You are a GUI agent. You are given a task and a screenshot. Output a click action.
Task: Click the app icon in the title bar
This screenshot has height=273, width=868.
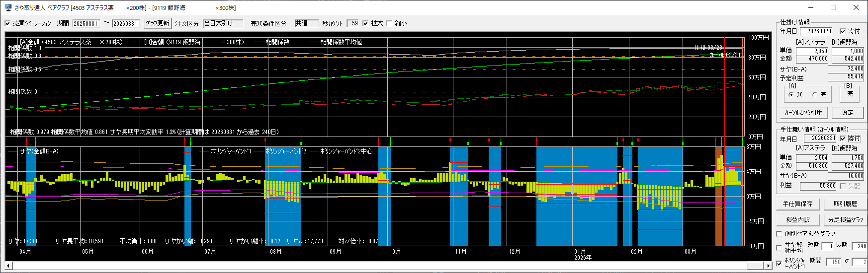coord(8,7)
